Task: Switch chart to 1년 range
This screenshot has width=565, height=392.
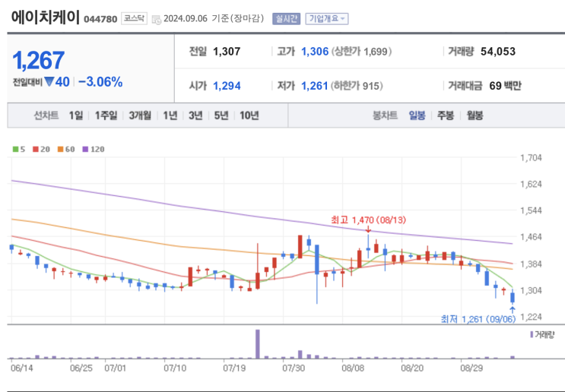Action: click(x=170, y=115)
